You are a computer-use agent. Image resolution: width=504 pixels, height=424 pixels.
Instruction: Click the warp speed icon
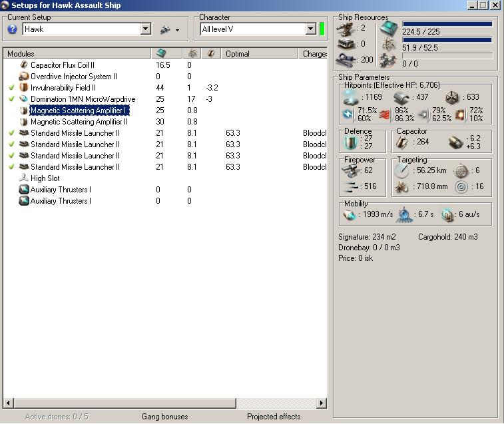447,215
